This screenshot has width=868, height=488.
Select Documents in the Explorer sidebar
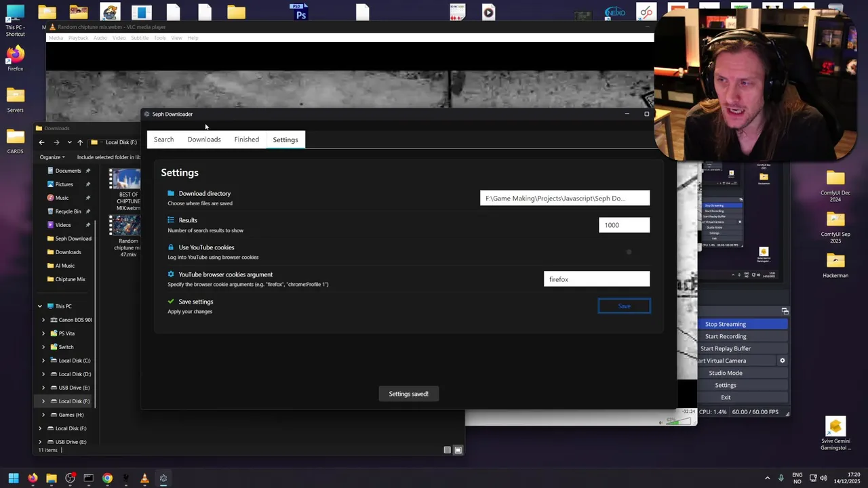(x=68, y=171)
